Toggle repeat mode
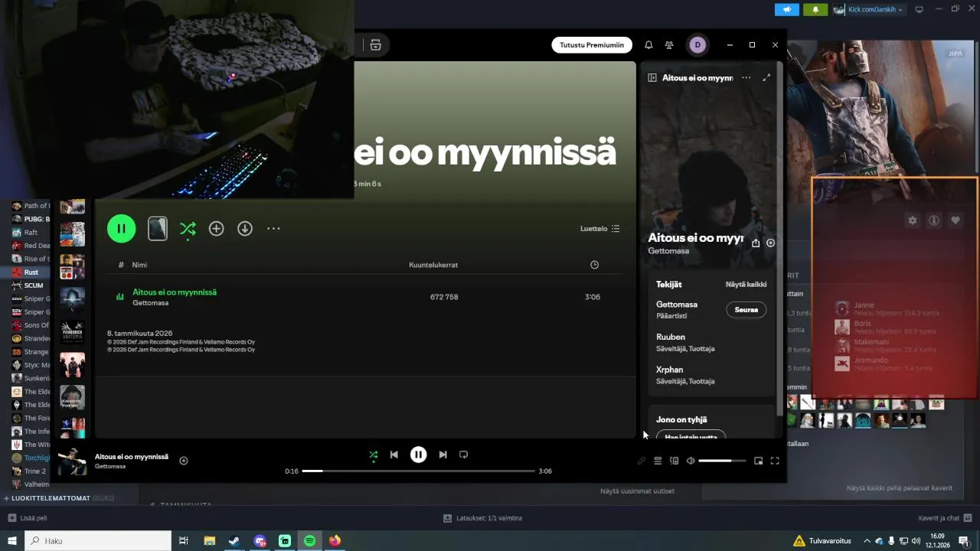Image resolution: width=980 pixels, height=551 pixels. [x=463, y=455]
